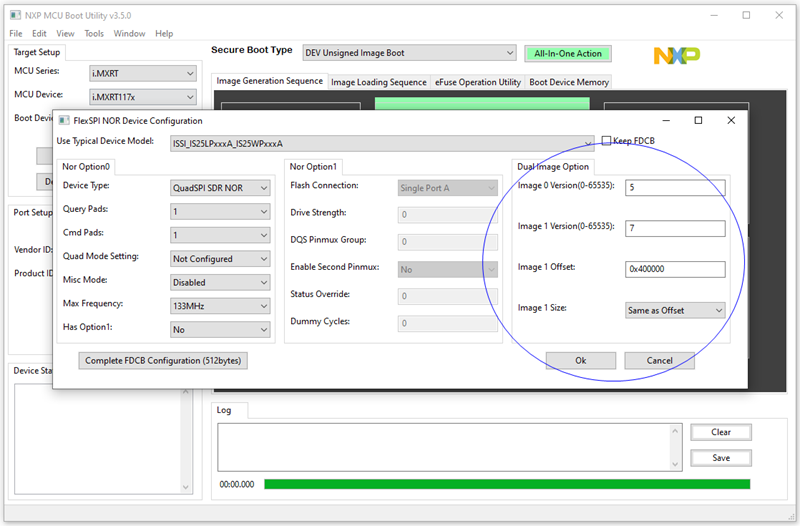Screen dimensions: 800x526
Task: Click the Image 1 Version input field
Action: coord(675,228)
